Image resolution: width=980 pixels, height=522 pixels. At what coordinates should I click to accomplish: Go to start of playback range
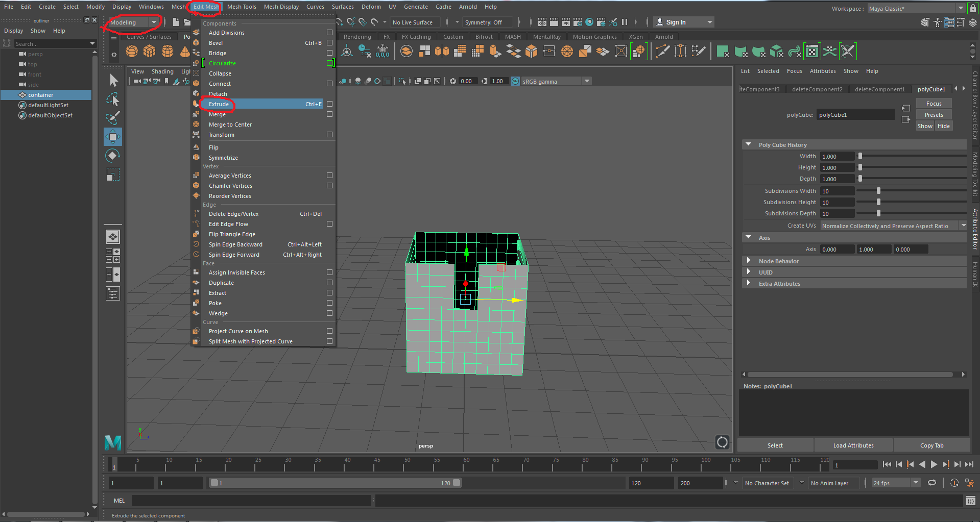tap(887, 464)
